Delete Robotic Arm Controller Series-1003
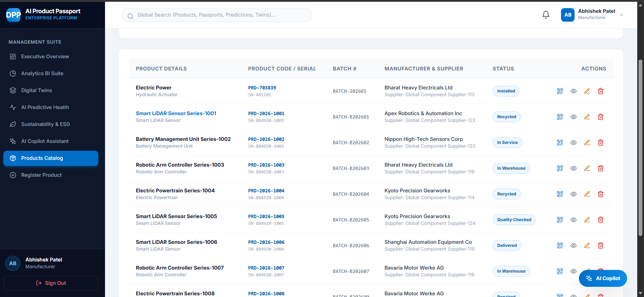This screenshot has width=644, height=297. [601, 168]
